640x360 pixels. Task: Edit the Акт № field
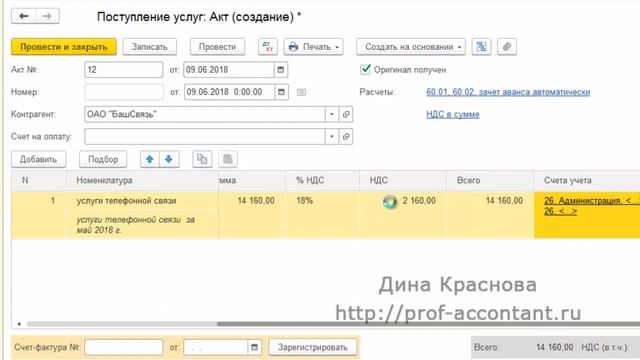[x=124, y=70]
